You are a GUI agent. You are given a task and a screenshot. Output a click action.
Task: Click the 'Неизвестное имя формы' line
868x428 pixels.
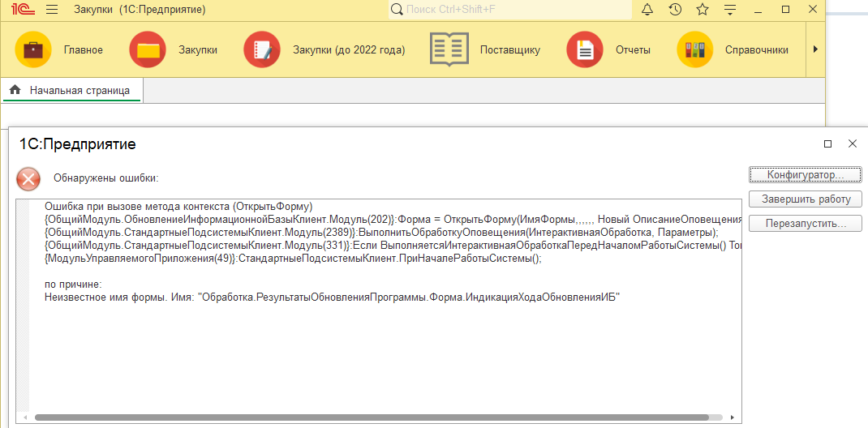(332, 297)
